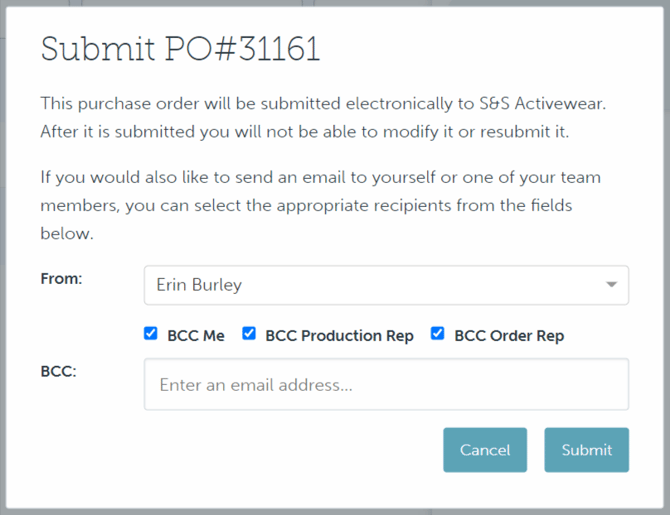The width and height of the screenshot is (670, 515).
Task: Uncheck the BCC Me checkbox
Action: (x=151, y=334)
